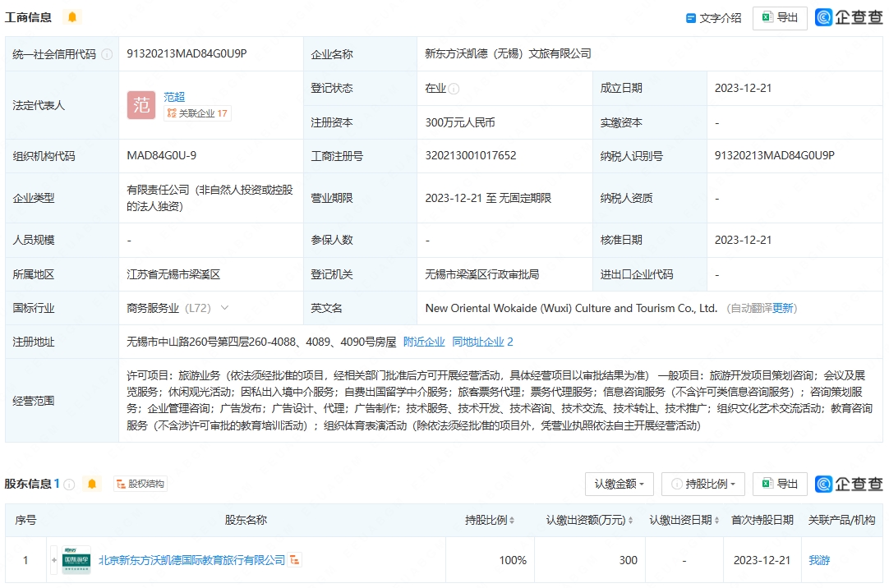Open the 同地址企业 2 link
This screenshot has height=588, width=889.
tap(482, 342)
